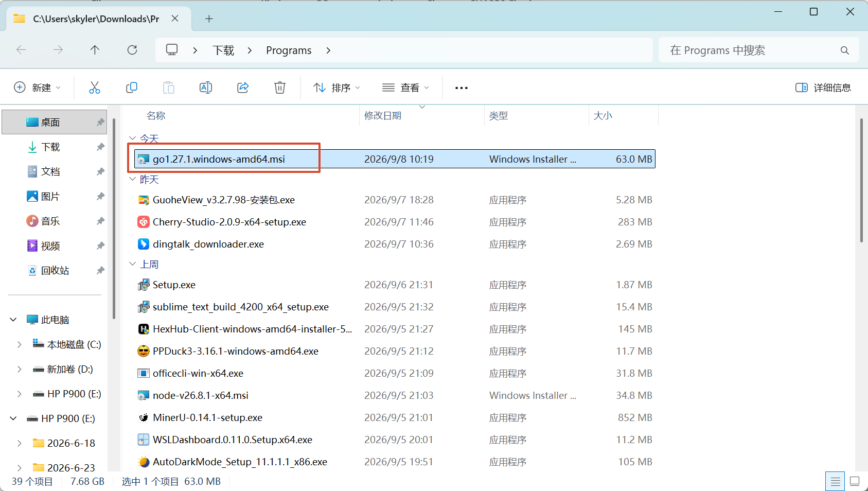Collapse the 昨天 group
The height and width of the screenshot is (491, 868).
132,179
